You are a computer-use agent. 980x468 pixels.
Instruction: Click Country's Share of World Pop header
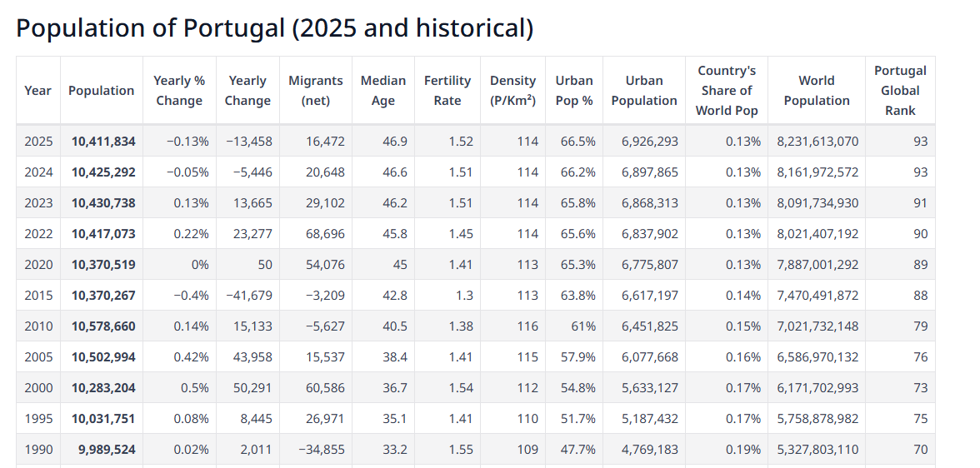click(x=727, y=91)
